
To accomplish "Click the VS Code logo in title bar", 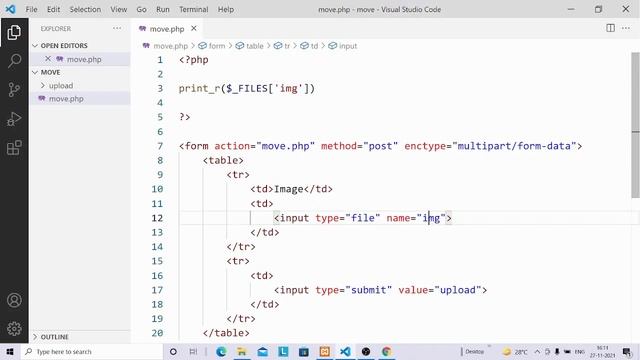I will 10,9.
